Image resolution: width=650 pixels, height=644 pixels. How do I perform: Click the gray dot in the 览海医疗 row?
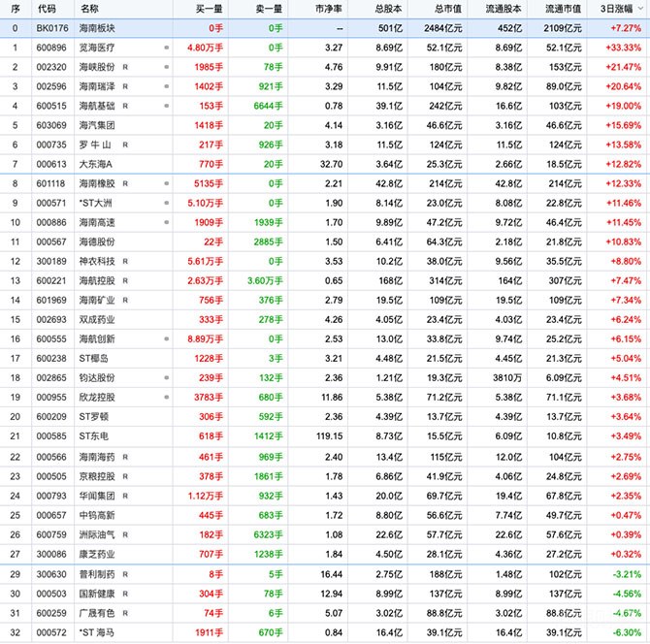click(167, 48)
